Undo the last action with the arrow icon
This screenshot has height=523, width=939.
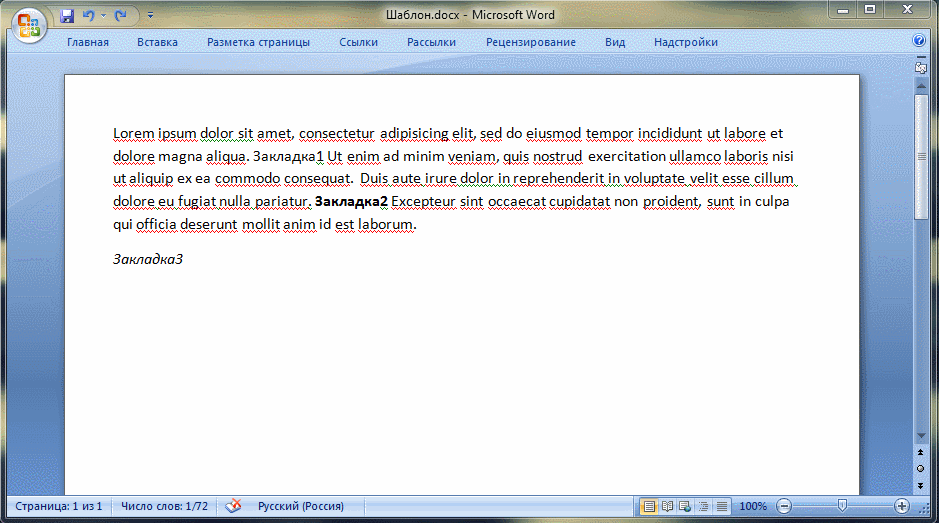coord(88,16)
